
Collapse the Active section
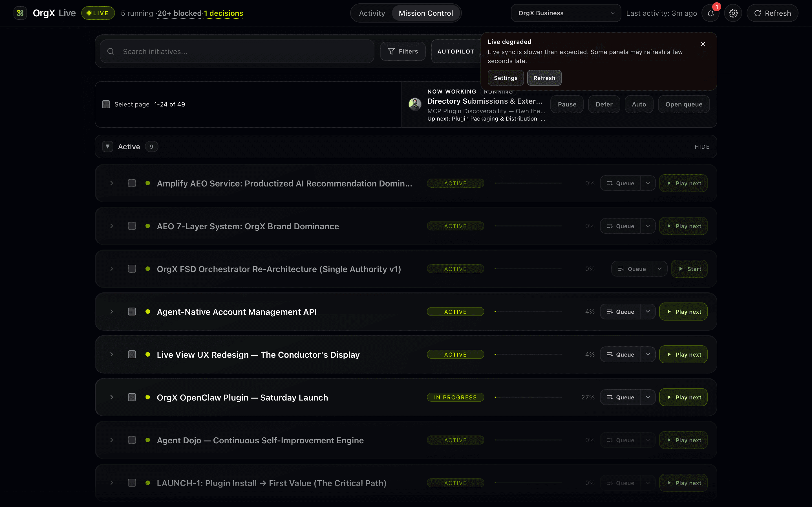point(107,146)
